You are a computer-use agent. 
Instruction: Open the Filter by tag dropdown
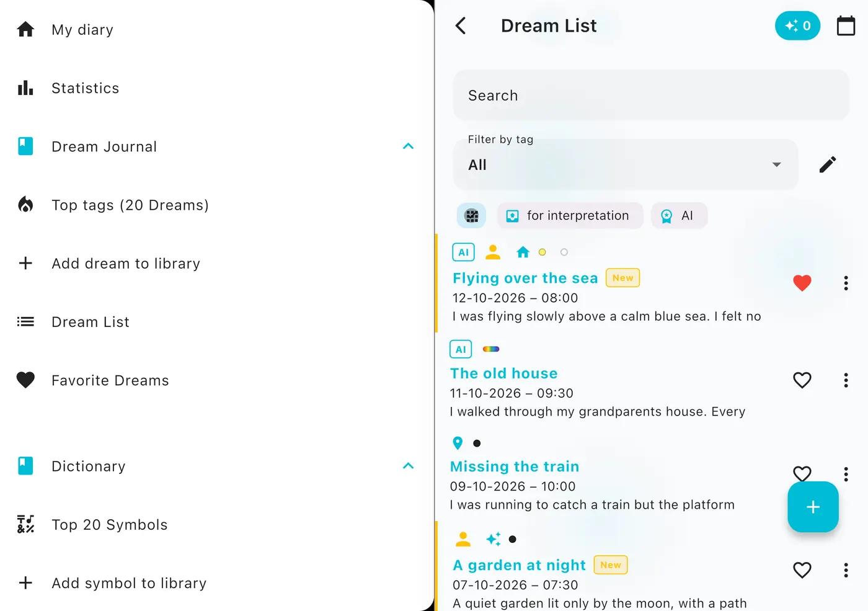tap(626, 164)
